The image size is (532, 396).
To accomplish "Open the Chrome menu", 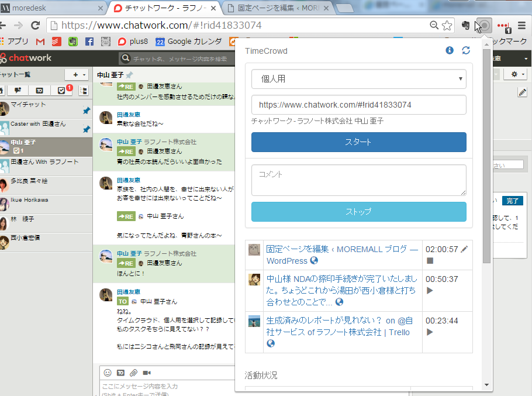I will [522, 26].
